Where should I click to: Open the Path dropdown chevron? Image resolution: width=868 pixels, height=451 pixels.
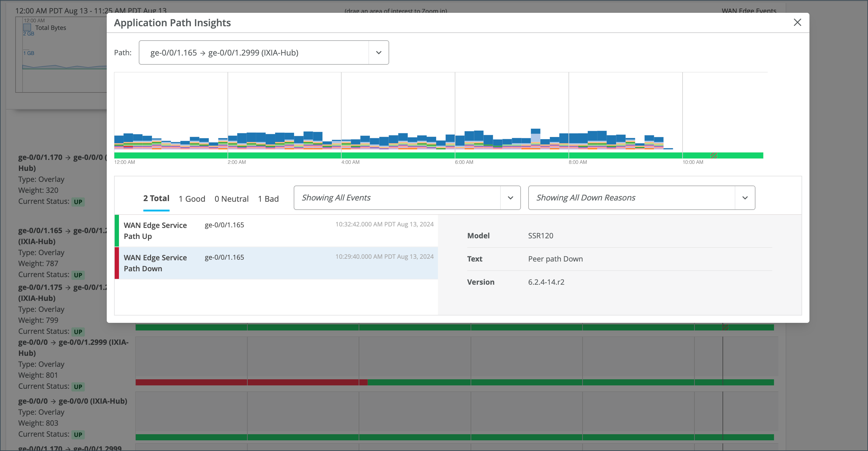pos(378,52)
